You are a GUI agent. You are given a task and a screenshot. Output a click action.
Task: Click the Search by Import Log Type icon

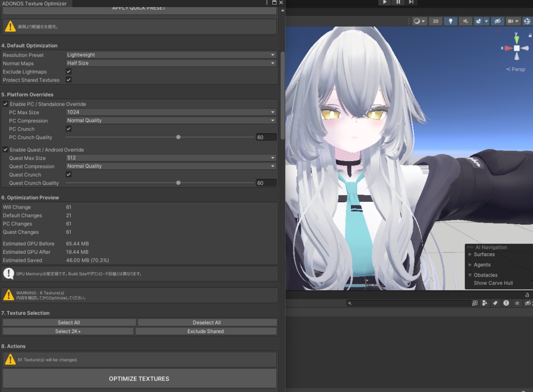[x=506, y=303]
